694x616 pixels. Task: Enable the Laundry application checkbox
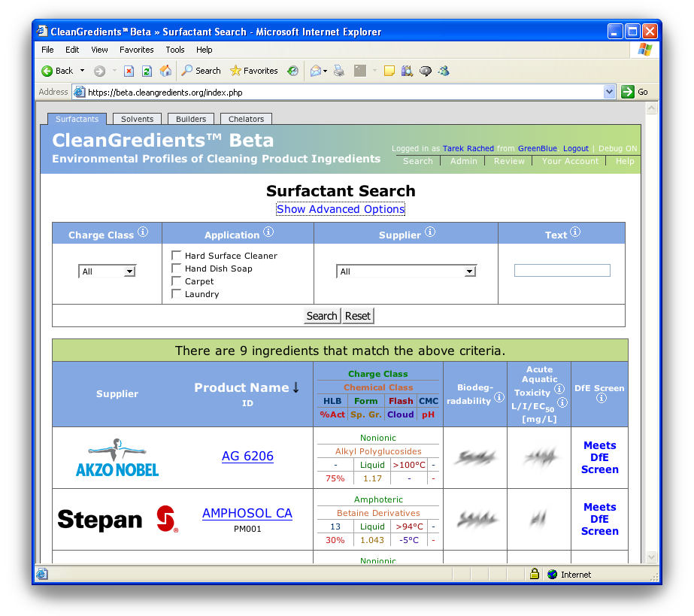[176, 294]
